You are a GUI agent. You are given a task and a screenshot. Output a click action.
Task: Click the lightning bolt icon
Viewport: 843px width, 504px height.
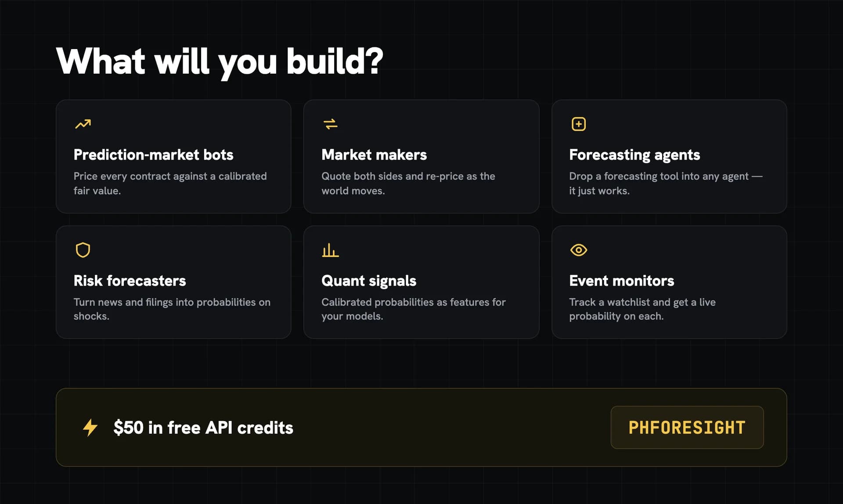click(90, 427)
